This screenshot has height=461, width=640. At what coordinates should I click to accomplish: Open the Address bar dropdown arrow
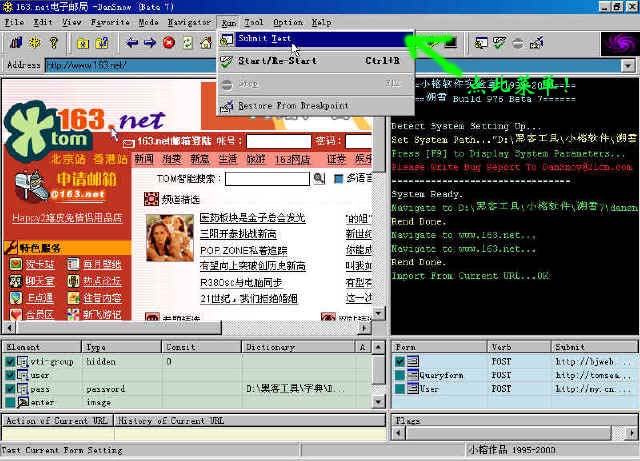pos(628,65)
